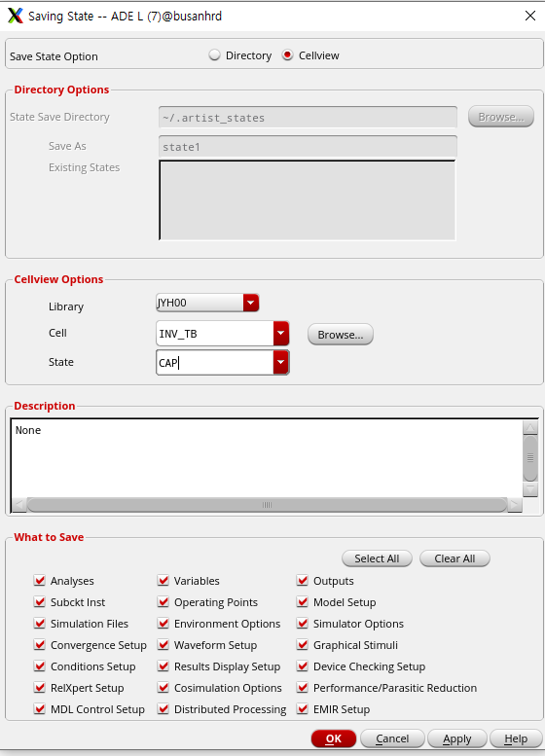
Task: Select the Cellview radio button
Action: 287,54
